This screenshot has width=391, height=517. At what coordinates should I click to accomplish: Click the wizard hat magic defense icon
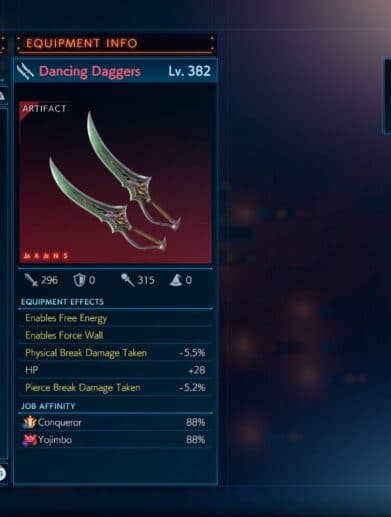click(176, 280)
